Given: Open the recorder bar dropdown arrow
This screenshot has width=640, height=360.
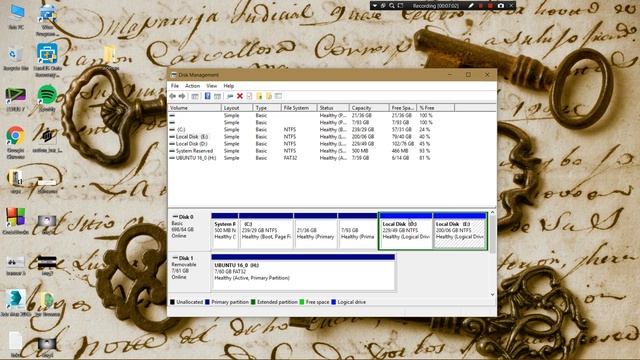Looking at the screenshot, I should 375,6.
